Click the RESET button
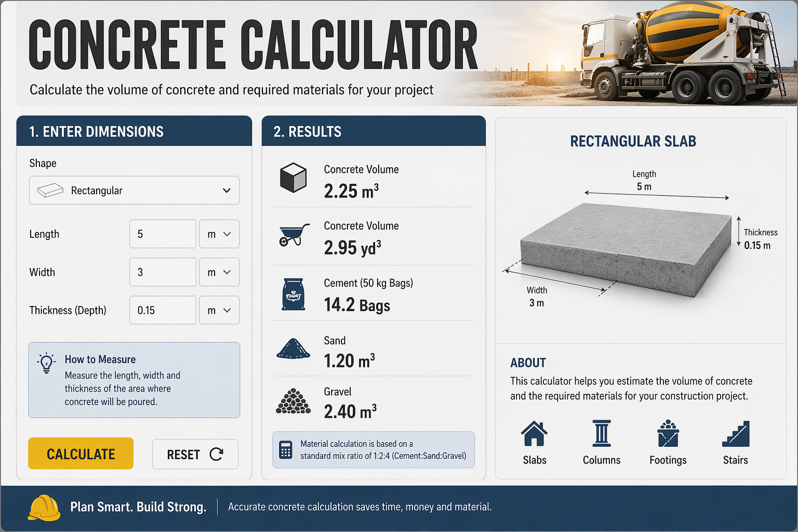Image resolution: width=798 pixels, height=532 pixels. (x=195, y=454)
